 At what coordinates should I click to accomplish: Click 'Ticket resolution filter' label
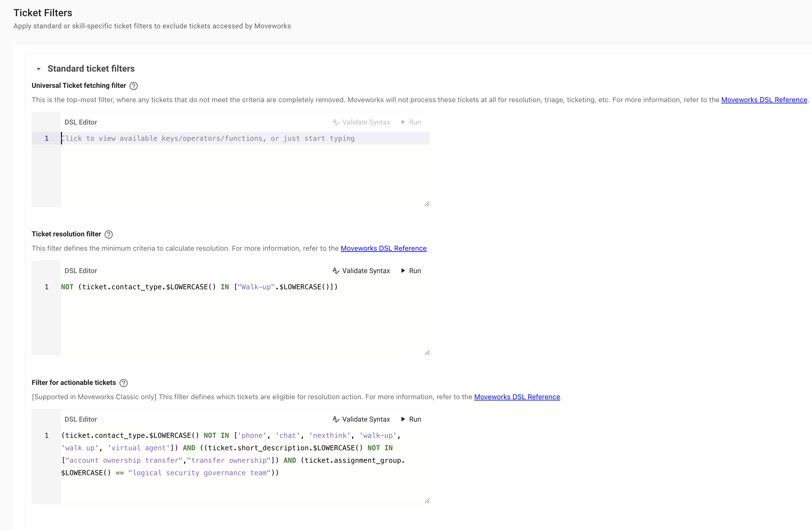(67, 234)
